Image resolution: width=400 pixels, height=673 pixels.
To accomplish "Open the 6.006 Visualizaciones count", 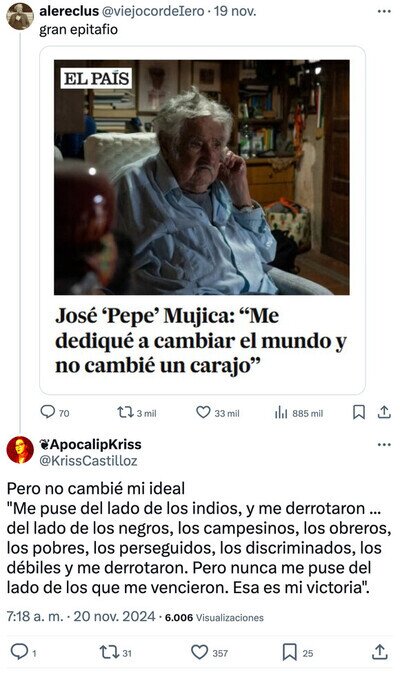I will point(214,618).
